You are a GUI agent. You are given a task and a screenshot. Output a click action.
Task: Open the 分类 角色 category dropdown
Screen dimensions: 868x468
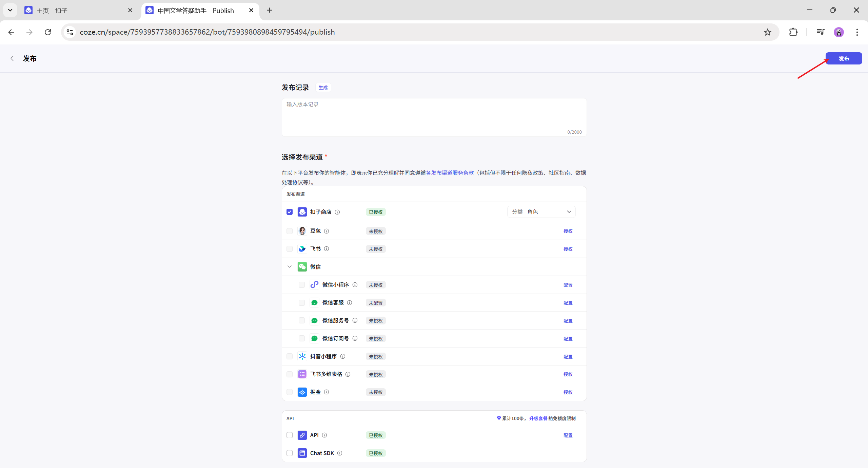coord(541,212)
